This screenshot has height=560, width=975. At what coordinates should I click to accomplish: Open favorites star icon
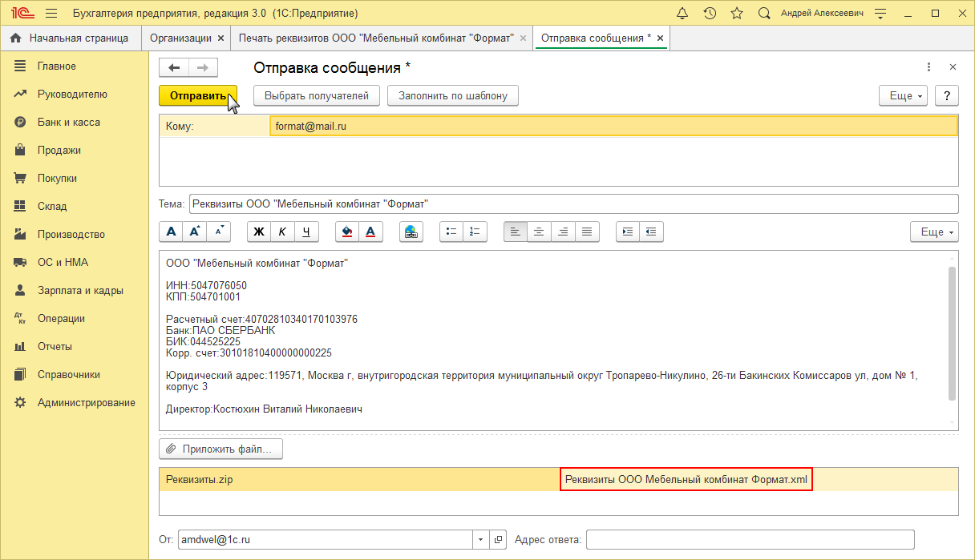click(x=737, y=14)
